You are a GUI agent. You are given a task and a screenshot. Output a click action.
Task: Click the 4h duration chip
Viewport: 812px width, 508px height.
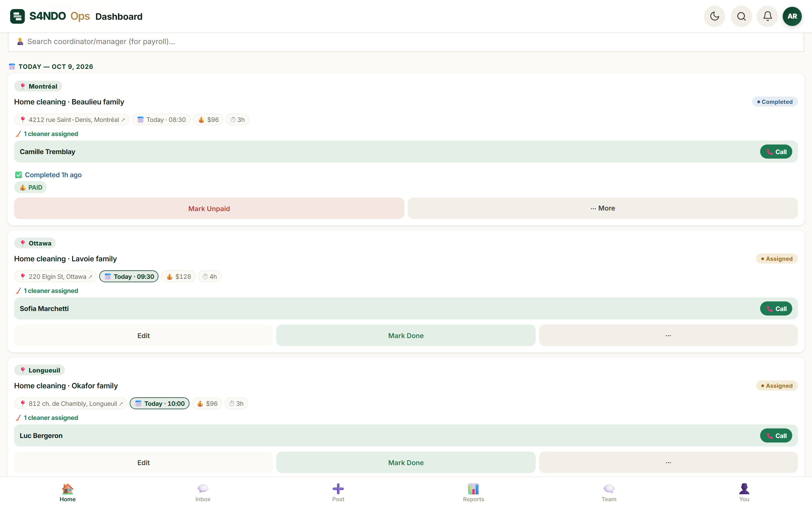click(209, 277)
